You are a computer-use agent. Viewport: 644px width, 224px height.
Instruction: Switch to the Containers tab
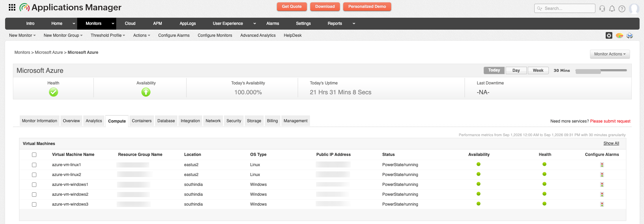[142, 121]
